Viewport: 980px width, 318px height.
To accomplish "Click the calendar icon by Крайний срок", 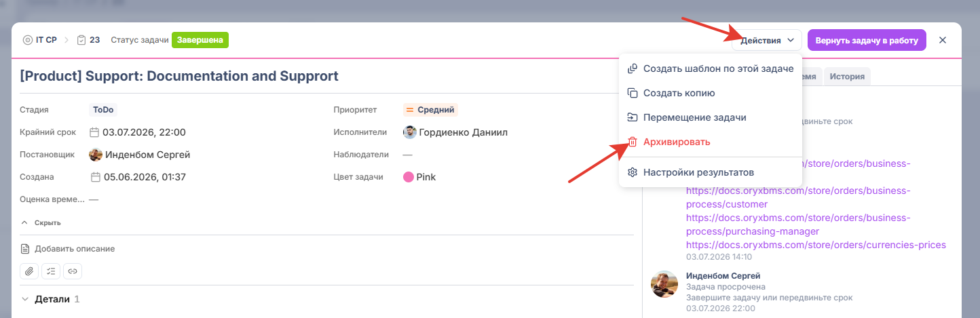I will tap(95, 132).
